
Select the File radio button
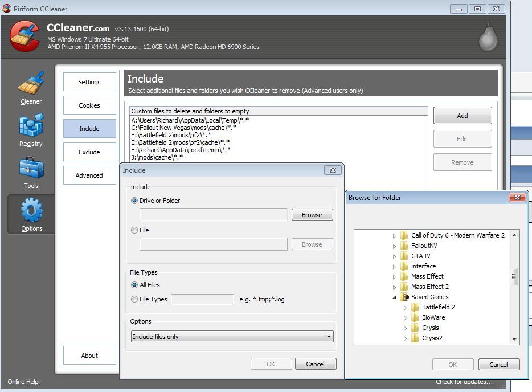pyautogui.click(x=134, y=230)
